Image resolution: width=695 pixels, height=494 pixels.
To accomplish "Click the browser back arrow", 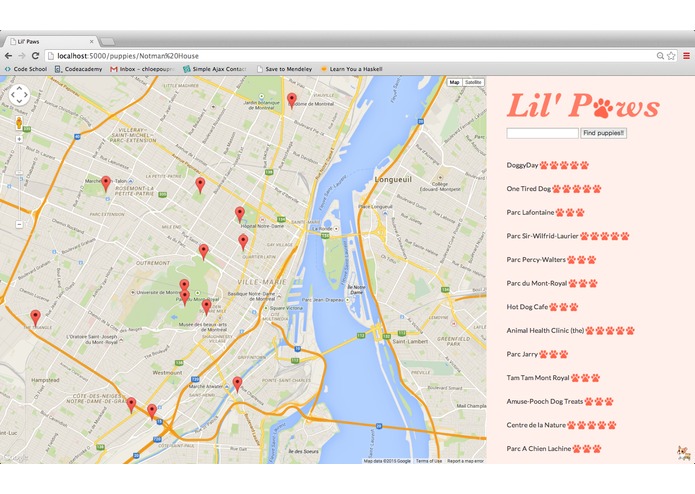I will (x=8, y=56).
